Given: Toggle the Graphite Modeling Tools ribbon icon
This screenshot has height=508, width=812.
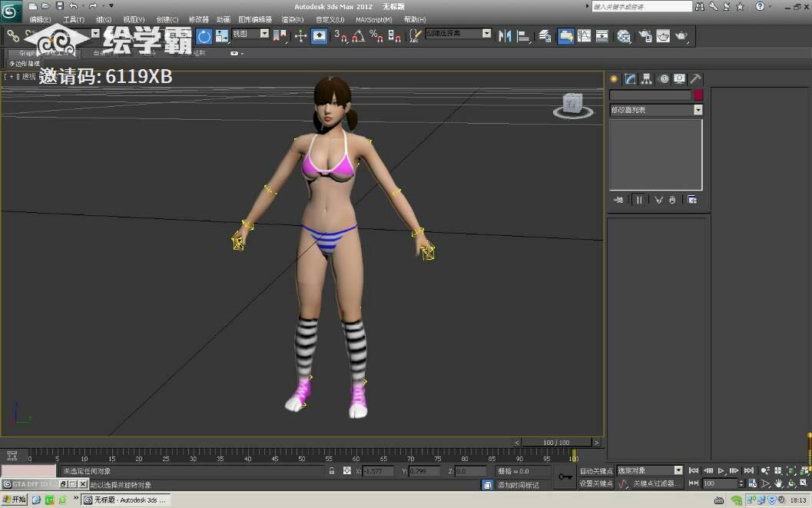Looking at the screenshot, I should [565, 36].
